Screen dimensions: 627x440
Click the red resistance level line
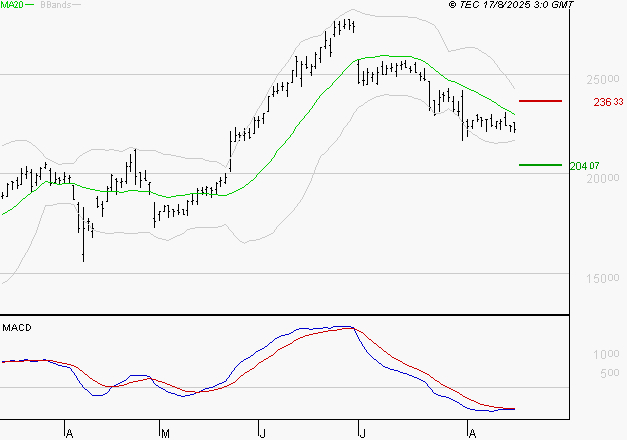540,101
